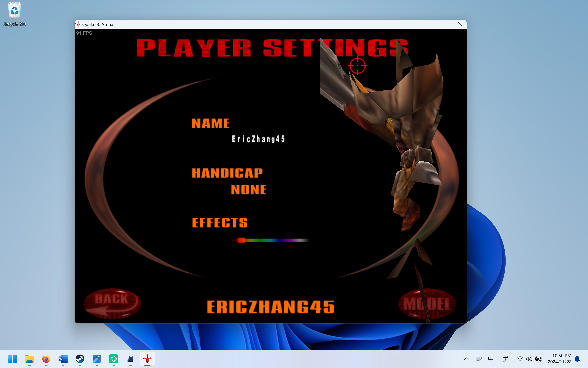Open the MODEL selection button
The width and height of the screenshot is (588, 368).
coord(427,304)
